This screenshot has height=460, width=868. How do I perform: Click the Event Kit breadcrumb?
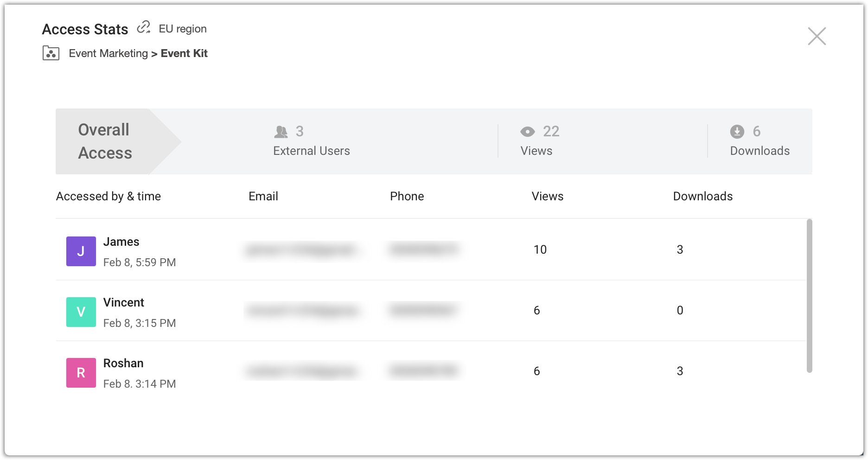tap(184, 53)
